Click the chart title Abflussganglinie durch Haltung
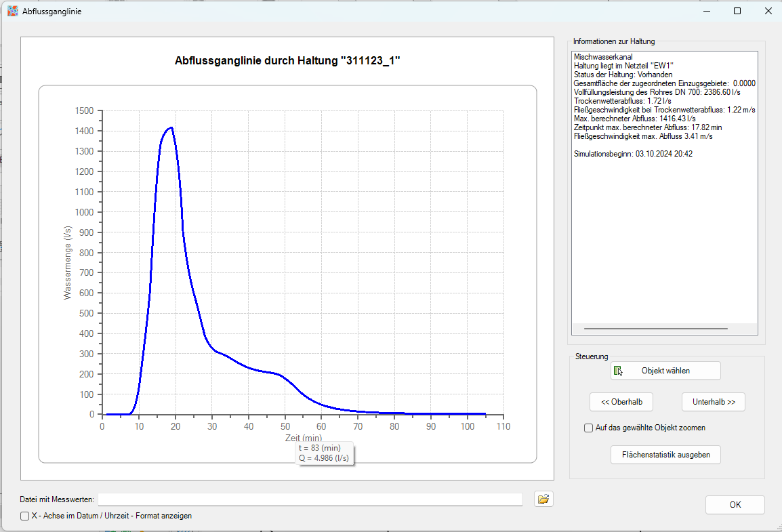The image size is (782, 532). tap(287, 61)
